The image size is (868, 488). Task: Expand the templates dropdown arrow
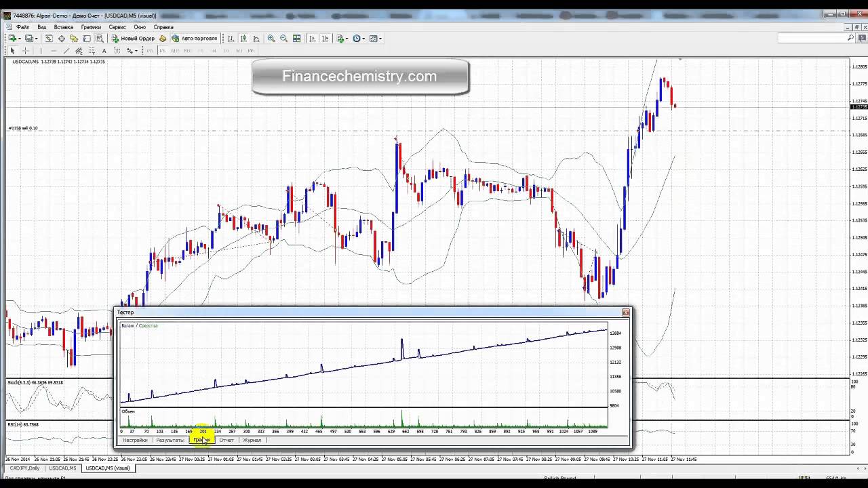coord(380,39)
